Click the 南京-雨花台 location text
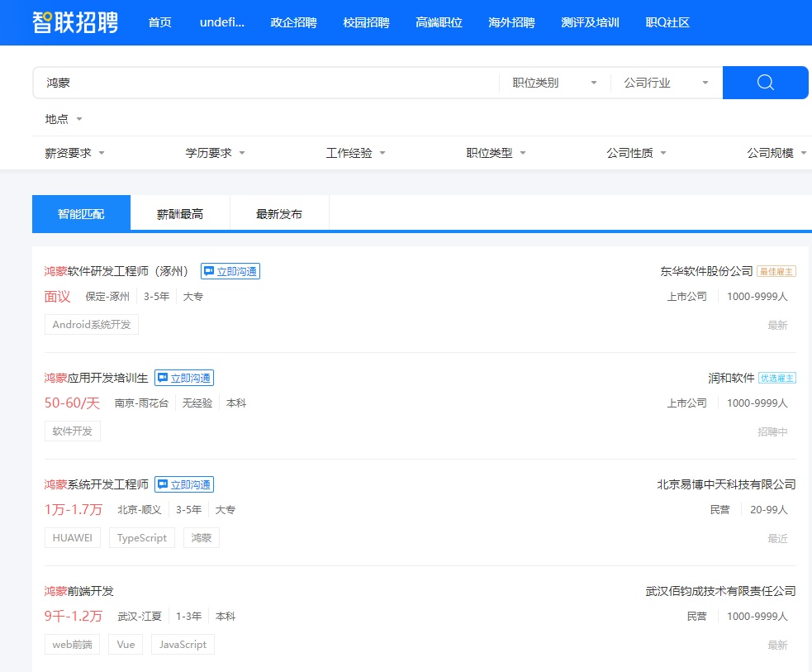Viewport: 812px width, 672px height. (x=141, y=403)
